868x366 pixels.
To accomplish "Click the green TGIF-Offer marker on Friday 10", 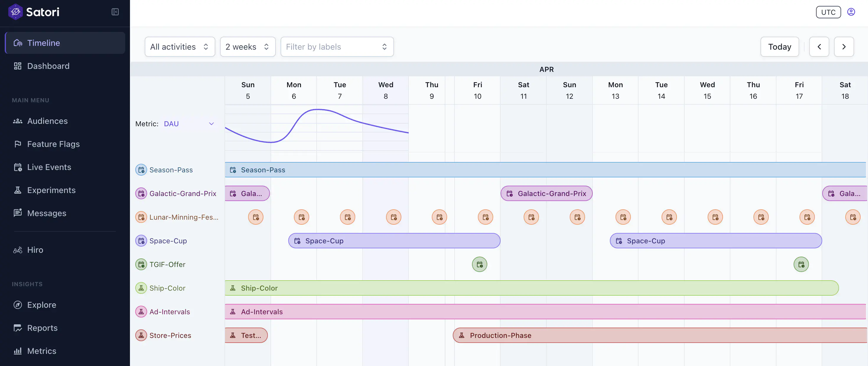I will tap(480, 264).
